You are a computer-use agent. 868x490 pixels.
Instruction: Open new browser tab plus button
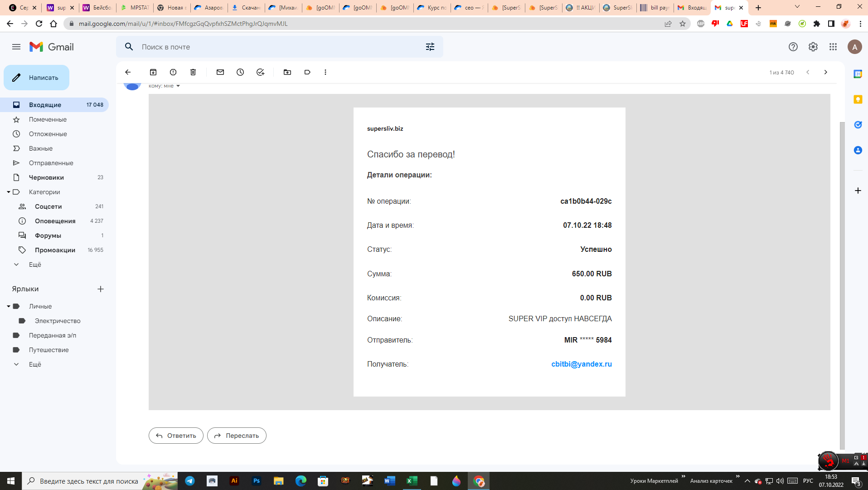(x=758, y=8)
